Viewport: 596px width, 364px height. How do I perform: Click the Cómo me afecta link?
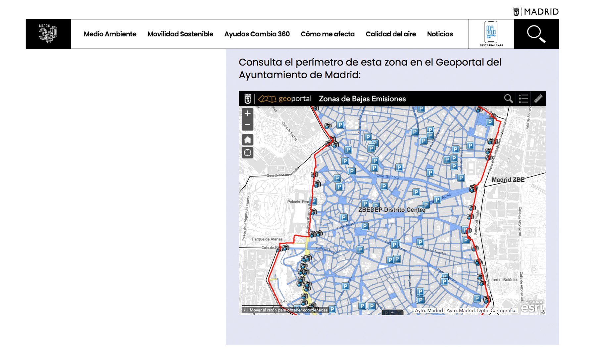coord(327,34)
